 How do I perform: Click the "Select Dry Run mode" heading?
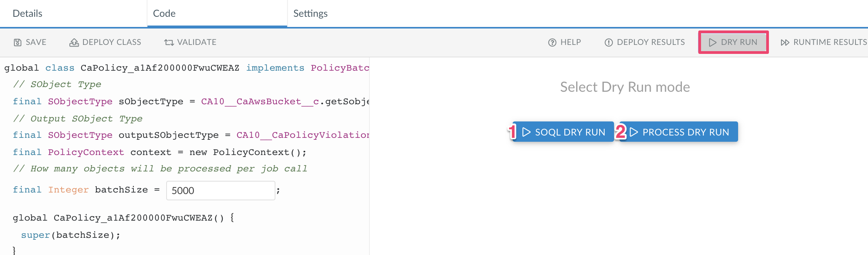[x=625, y=87]
